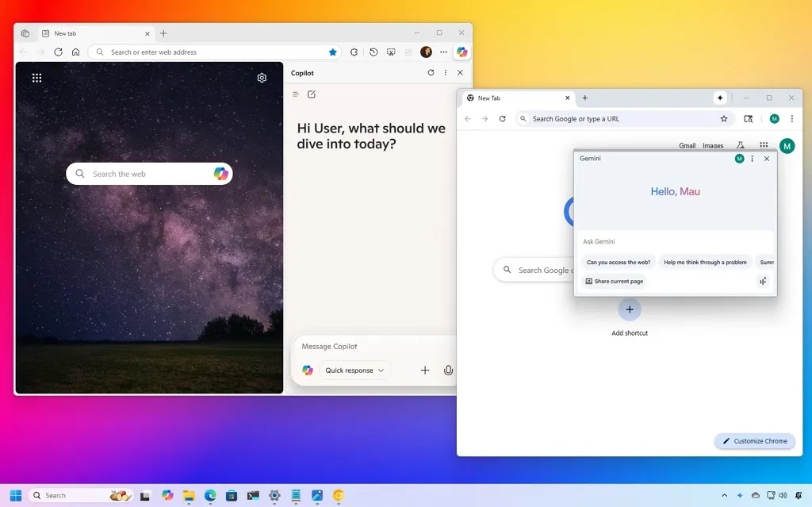Reload the page in Edge

point(59,52)
